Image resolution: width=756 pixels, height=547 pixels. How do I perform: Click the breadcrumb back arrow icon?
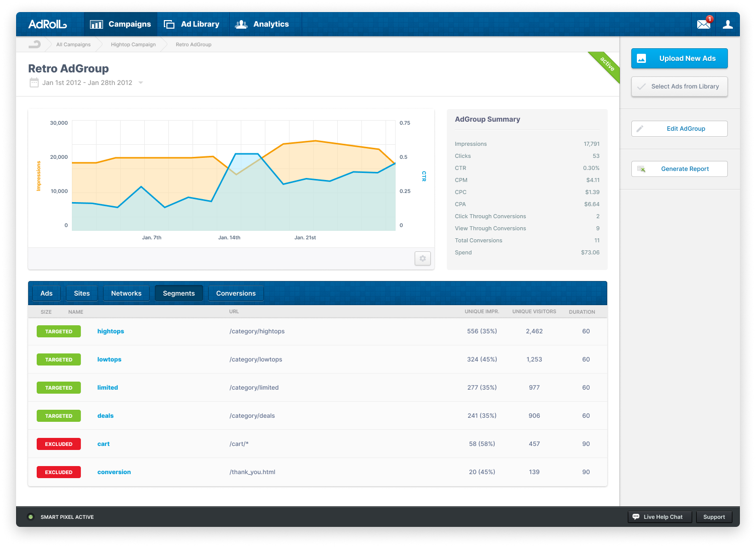click(x=35, y=44)
